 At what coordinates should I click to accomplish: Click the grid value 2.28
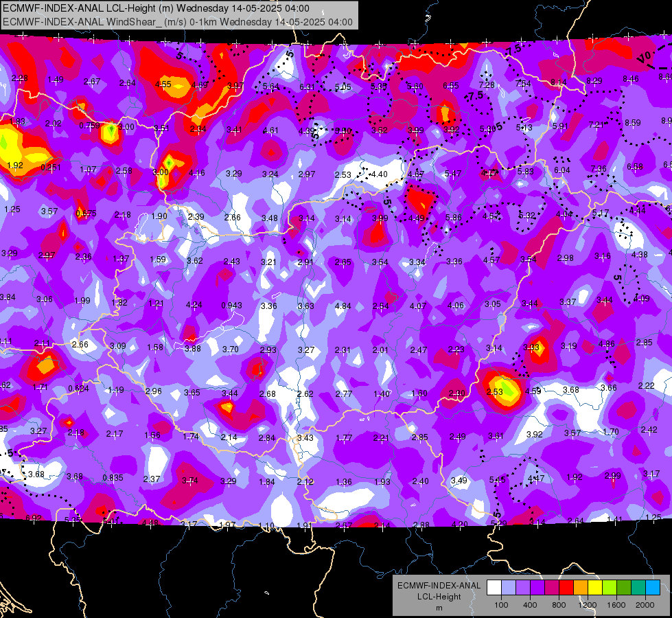click(x=20, y=78)
